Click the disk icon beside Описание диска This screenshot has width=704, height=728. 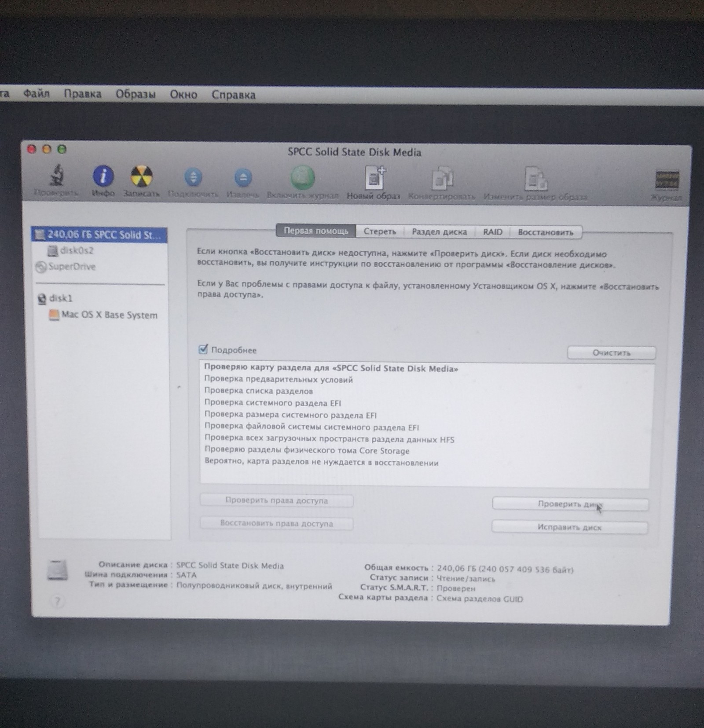pyautogui.click(x=58, y=571)
